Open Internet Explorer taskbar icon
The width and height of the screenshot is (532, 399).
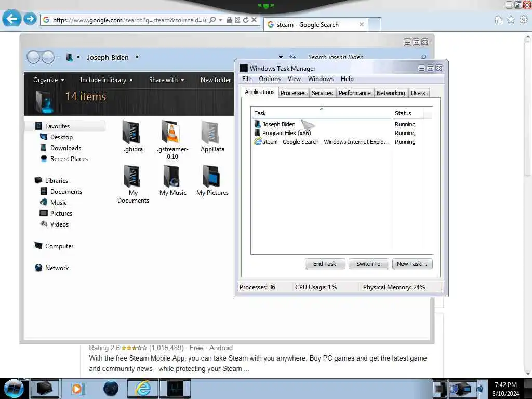pos(143,389)
